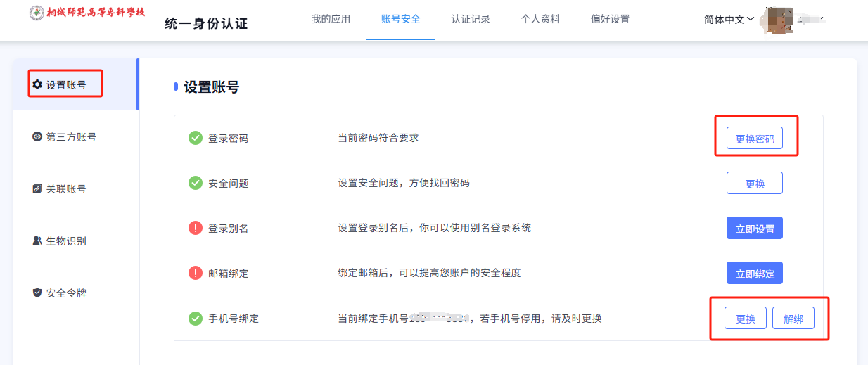Image resolution: width=868 pixels, height=365 pixels.
Task: Click the 生物识别 person icon
Action: pos(37,241)
